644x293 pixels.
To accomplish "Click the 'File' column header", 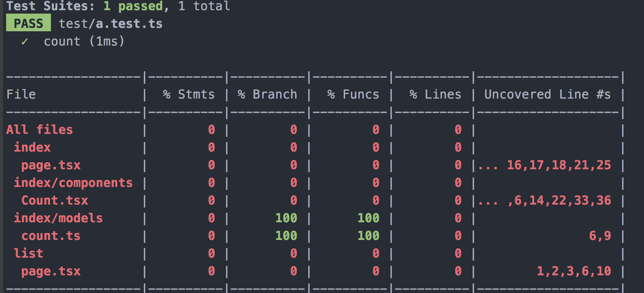I will point(21,94).
